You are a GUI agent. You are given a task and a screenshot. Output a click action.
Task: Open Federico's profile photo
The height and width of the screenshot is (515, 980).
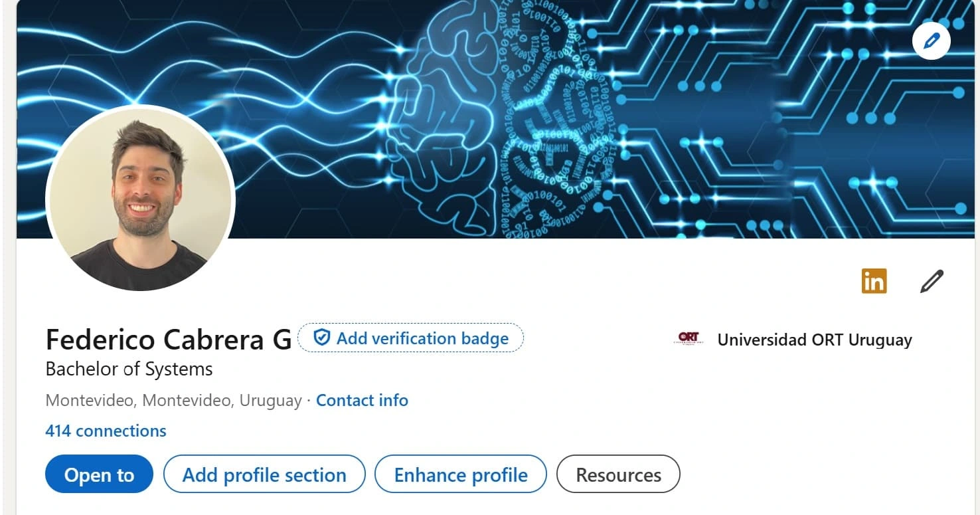[x=140, y=198]
